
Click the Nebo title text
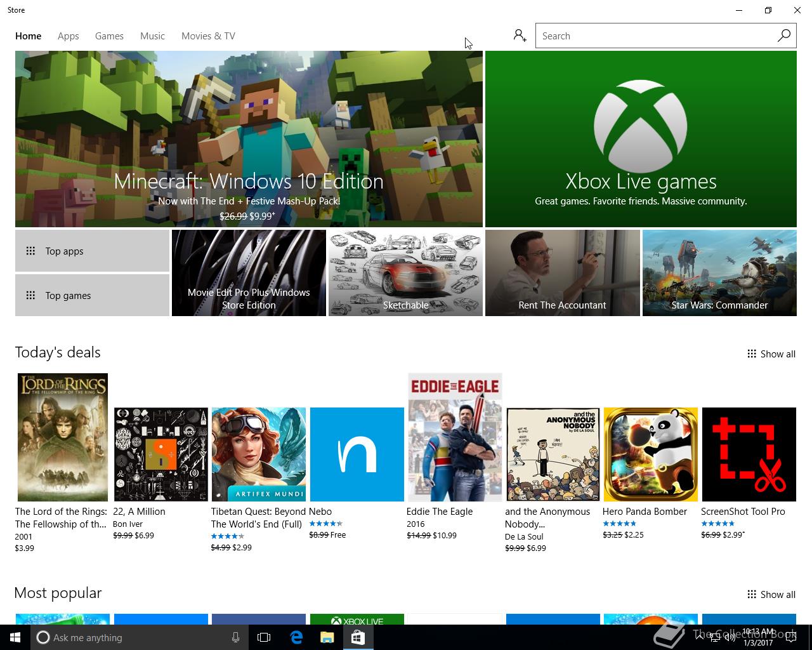pos(320,512)
